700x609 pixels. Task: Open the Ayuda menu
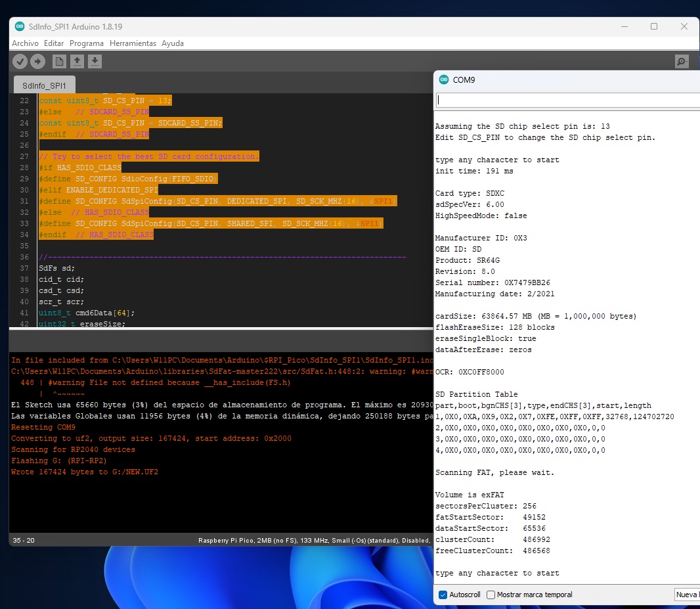click(x=172, y=43)
